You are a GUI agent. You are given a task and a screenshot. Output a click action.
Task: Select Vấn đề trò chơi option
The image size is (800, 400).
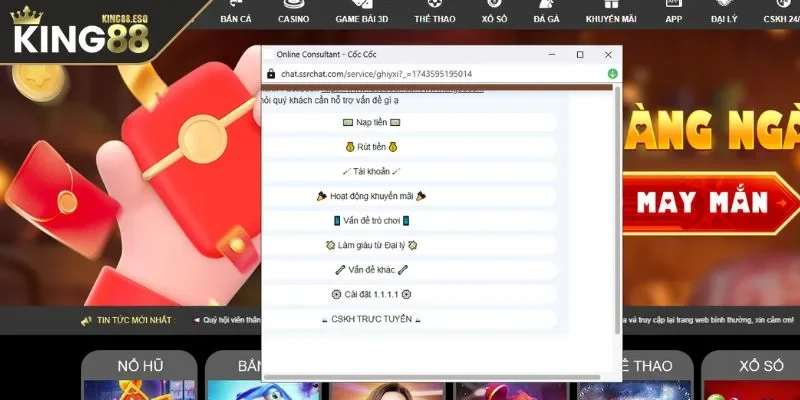click(371, 220)
